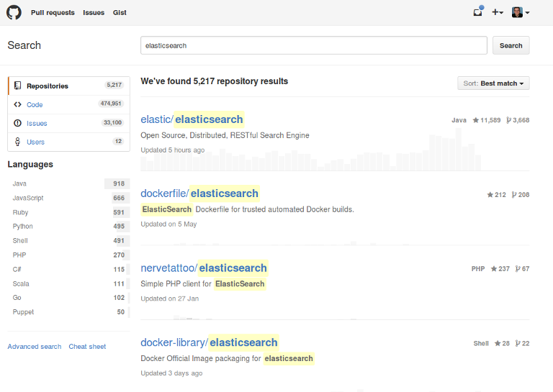Click the Repositories book icon
Screen dimensions: 553x392
(x=17, y=86)
